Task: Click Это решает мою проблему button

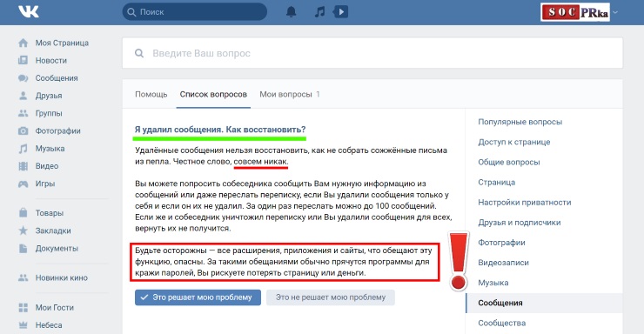Action: click(198, 297)
